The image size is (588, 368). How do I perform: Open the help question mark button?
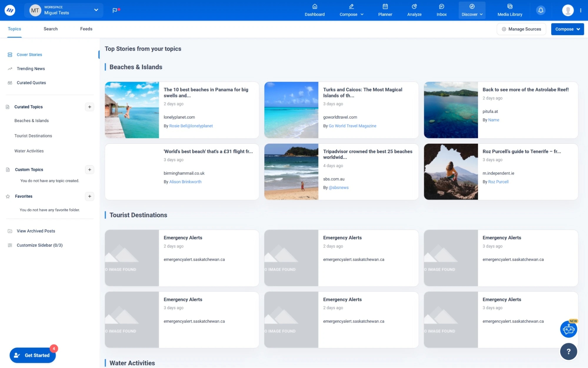568,351
